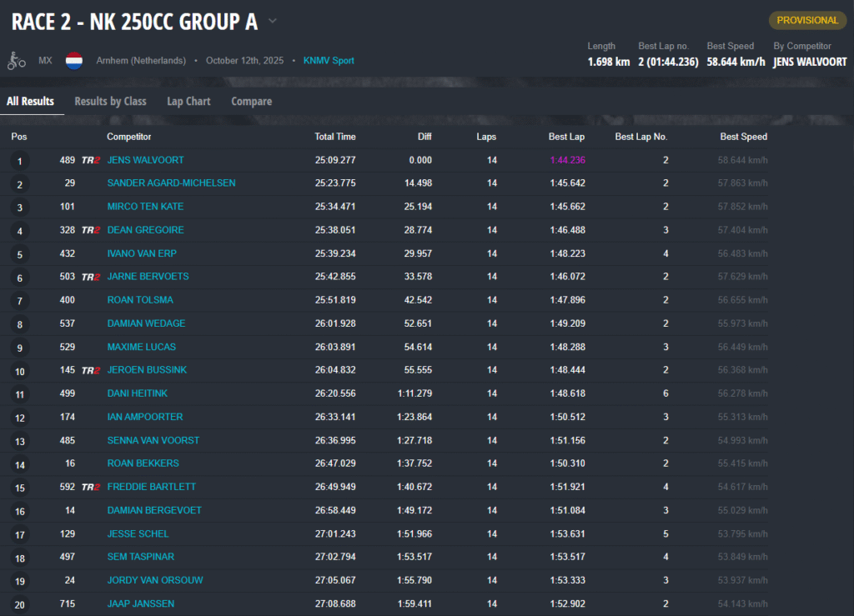854x616 pixels.
Task: Select the Compare tab
Action: (x=251, y=102)
